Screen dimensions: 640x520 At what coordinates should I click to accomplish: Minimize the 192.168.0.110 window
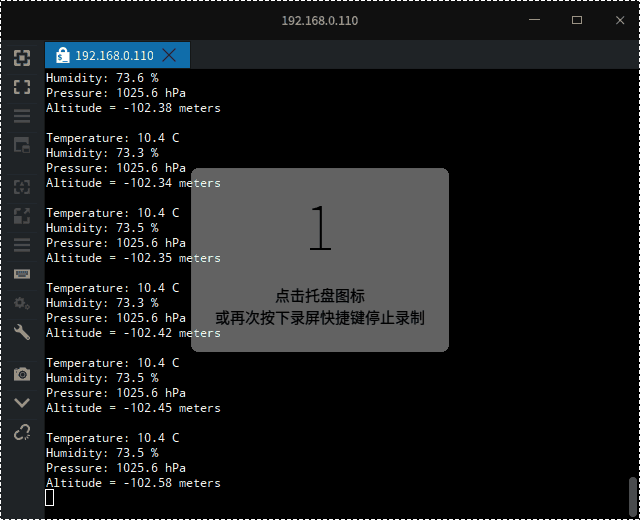click(x=534, y=20)
